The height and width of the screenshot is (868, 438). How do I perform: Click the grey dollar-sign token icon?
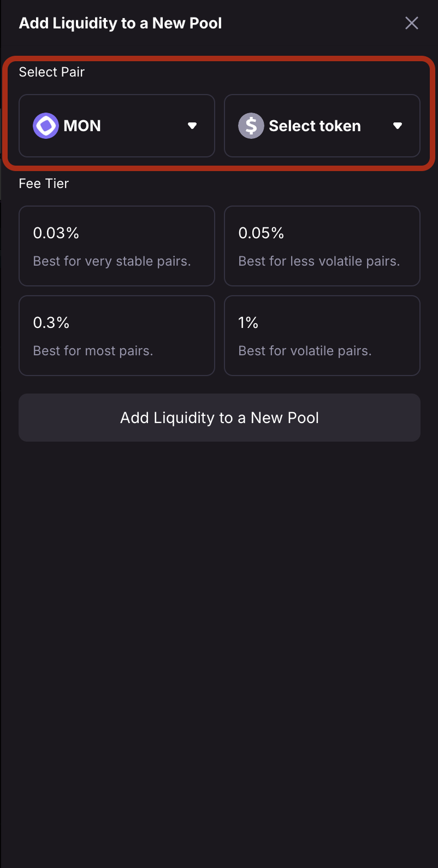click(x=251, y=126)
